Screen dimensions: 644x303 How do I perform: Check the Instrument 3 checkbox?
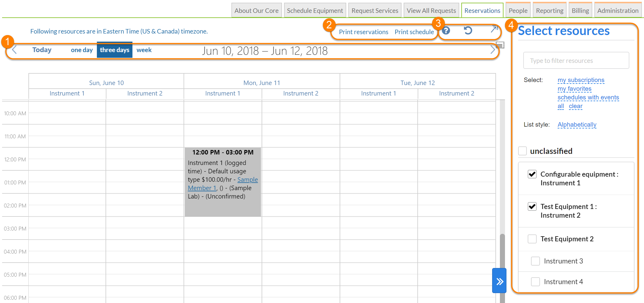(x=535, y=261)
